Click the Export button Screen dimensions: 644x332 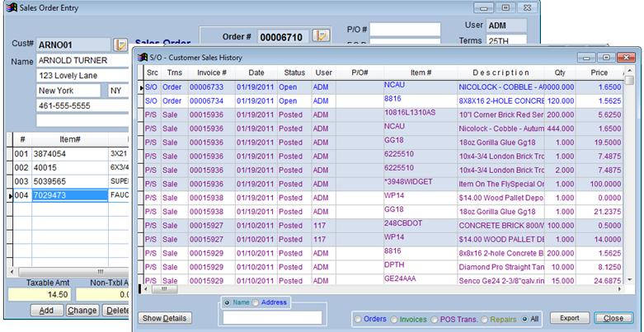(x=569, y=318)
